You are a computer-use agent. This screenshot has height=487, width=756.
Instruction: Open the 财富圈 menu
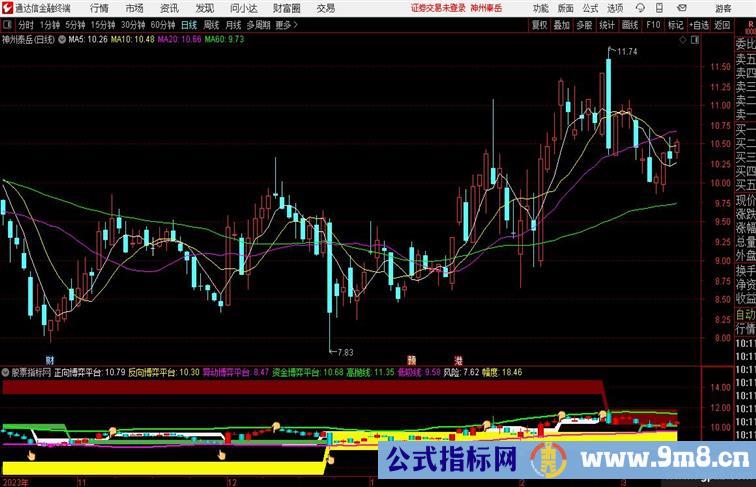coord(288,7)
